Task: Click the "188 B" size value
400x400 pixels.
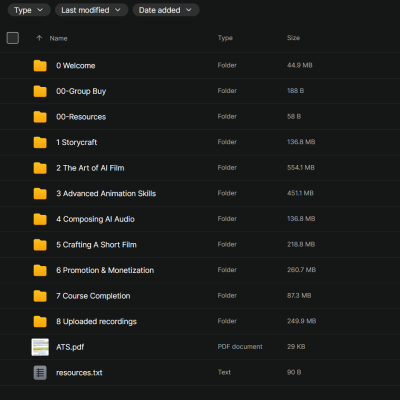Action: tap(295, 91)
